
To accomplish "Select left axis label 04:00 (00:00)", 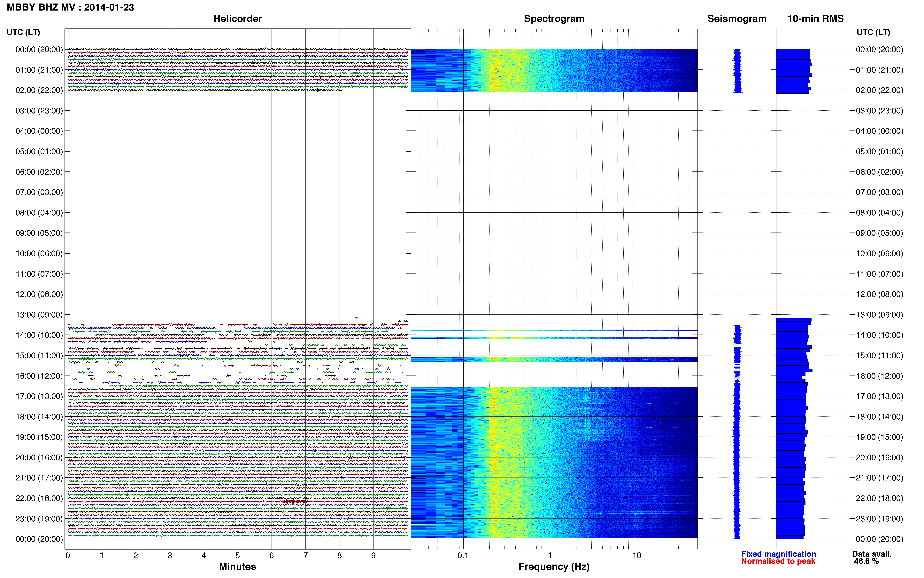I will pyautogui.click(x=39, y=131).
